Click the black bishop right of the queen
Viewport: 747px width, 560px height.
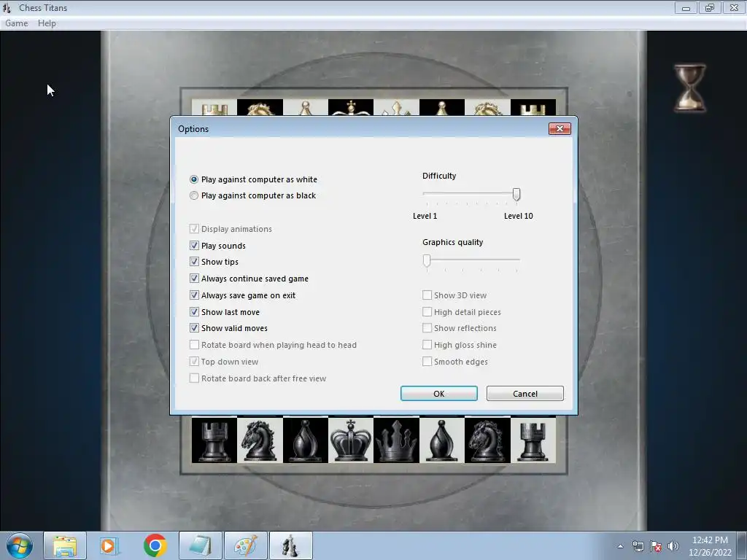point(442,440)
